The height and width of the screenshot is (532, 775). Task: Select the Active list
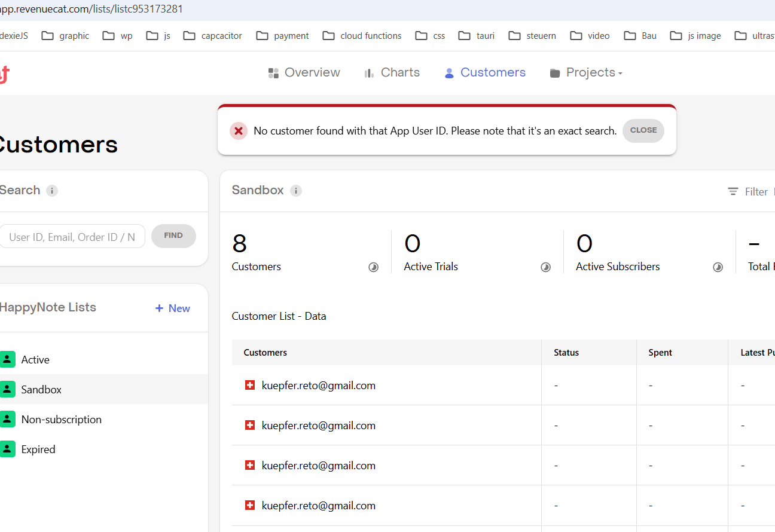(103, 360)
